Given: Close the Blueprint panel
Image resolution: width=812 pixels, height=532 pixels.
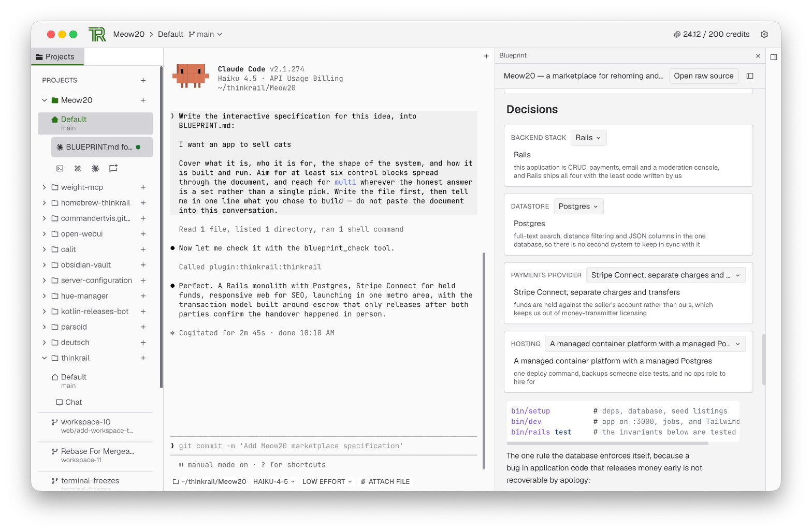Looking at the screenshot, I should pos(758,56).
